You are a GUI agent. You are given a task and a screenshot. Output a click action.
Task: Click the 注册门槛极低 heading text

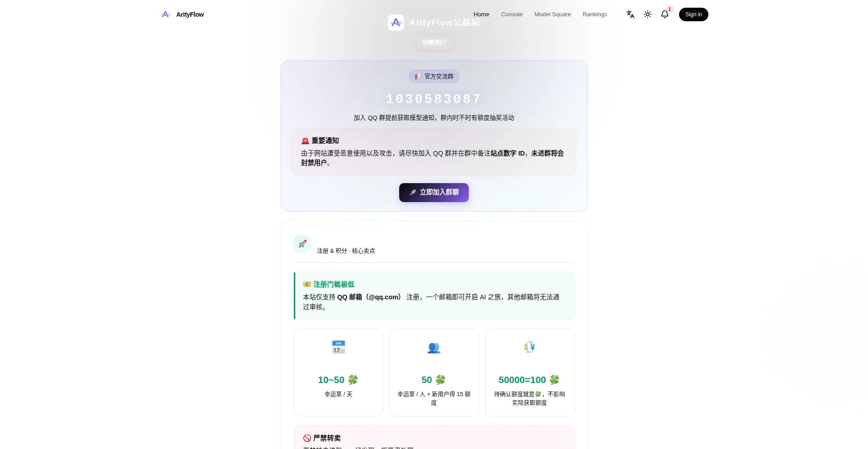pyautogui.click(x=334, y=284)
